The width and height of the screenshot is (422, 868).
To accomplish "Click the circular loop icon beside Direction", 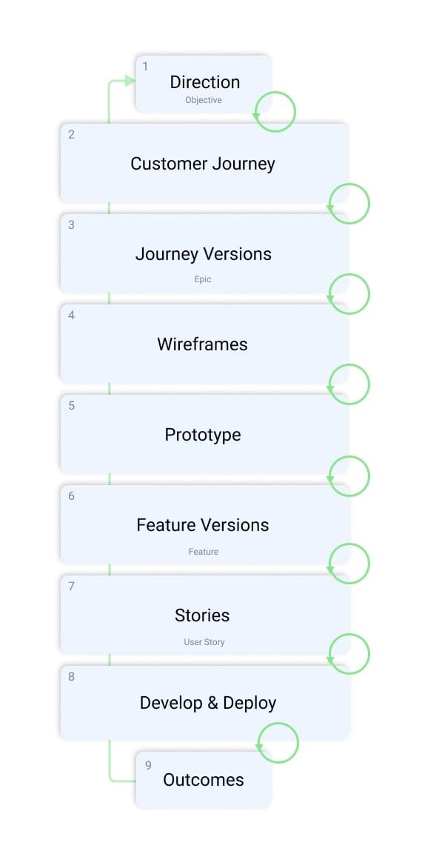I will click(x=275, y=112).
